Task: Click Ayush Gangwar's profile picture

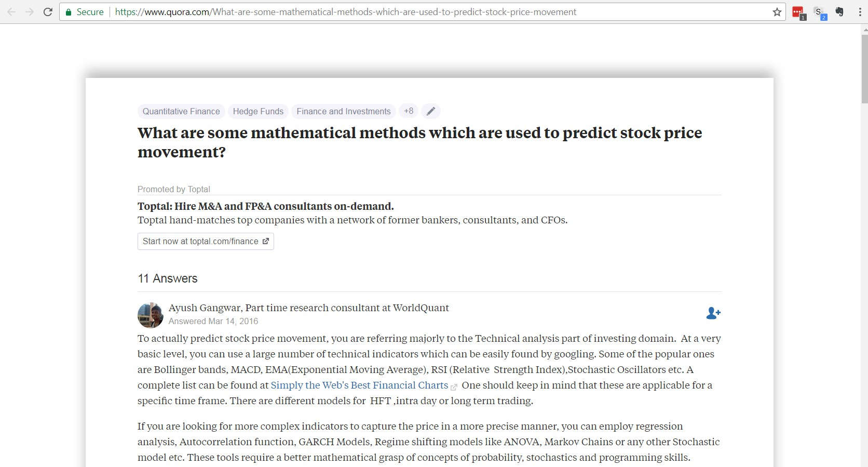Action: [x=151, y=315]
